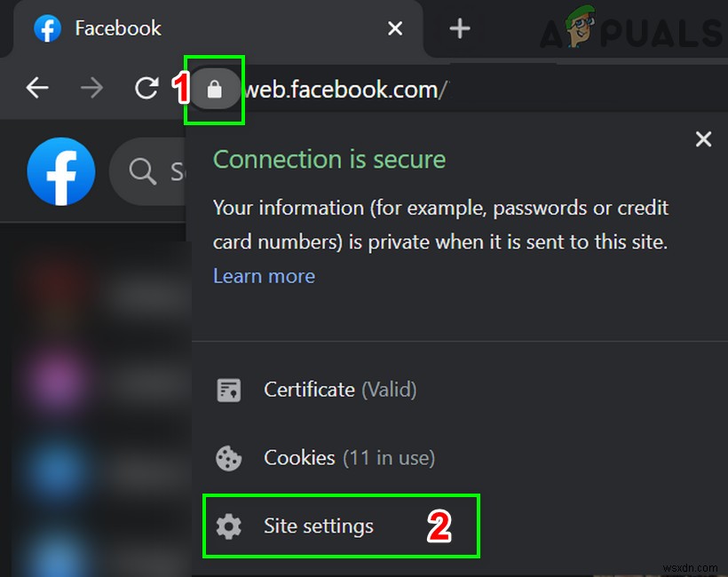Click the Facebook favicon on the browser tab

tap(46, 28)
